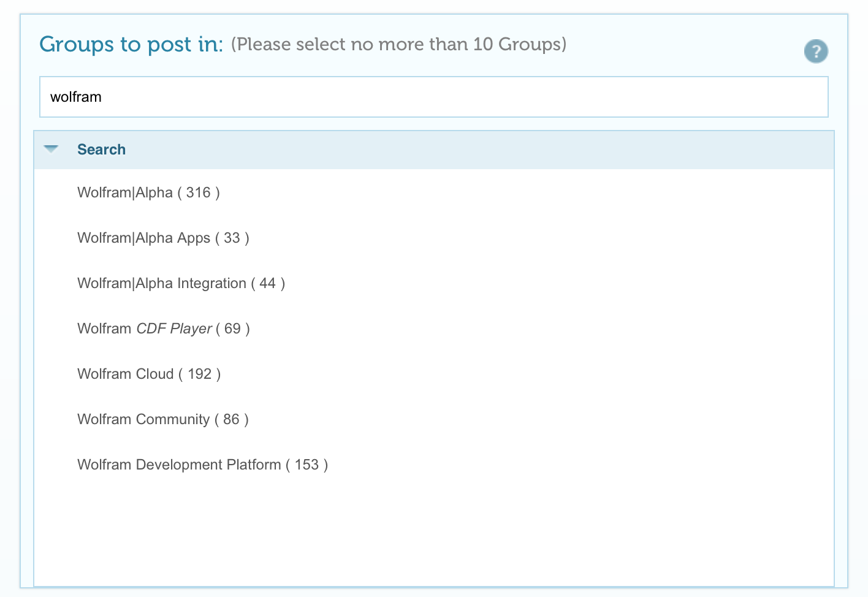Select Wolfram Development Platform ( 153 ) group
Viewport: 868px width, 597px height.
click(202, 465)
